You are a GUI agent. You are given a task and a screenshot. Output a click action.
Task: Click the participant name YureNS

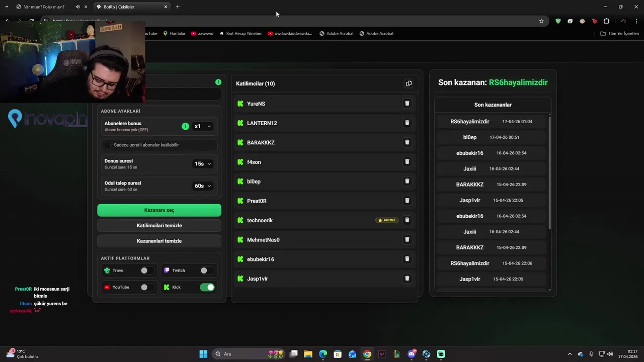256,104
